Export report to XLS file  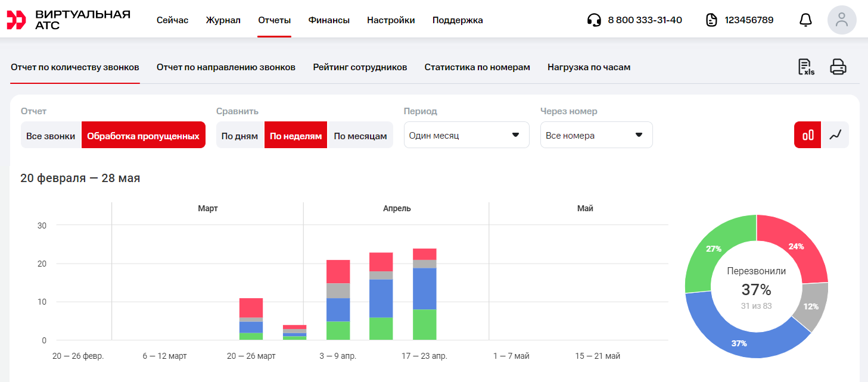click(x=805, y=67)
